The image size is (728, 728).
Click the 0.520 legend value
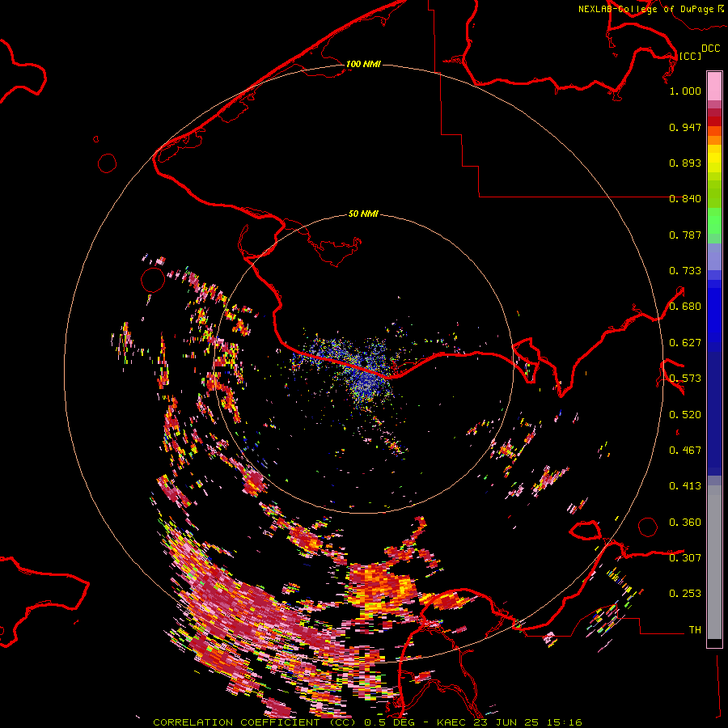point(685,415)
